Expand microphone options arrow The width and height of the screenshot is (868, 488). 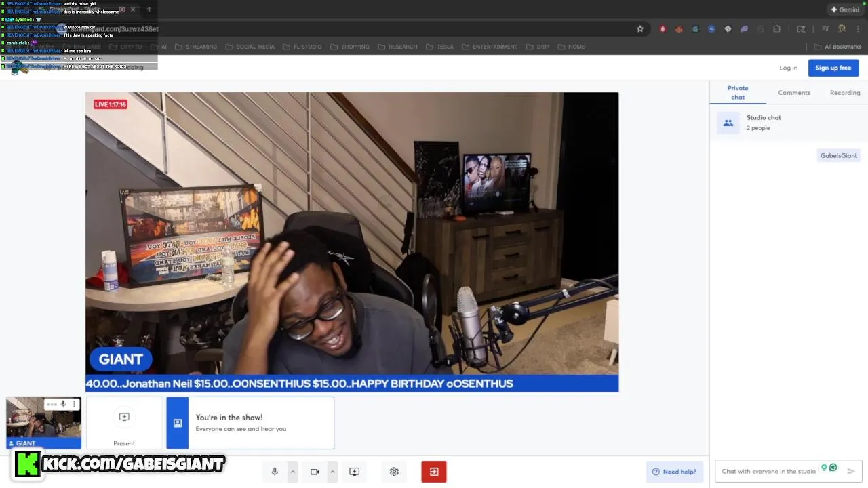coord(293,472)
